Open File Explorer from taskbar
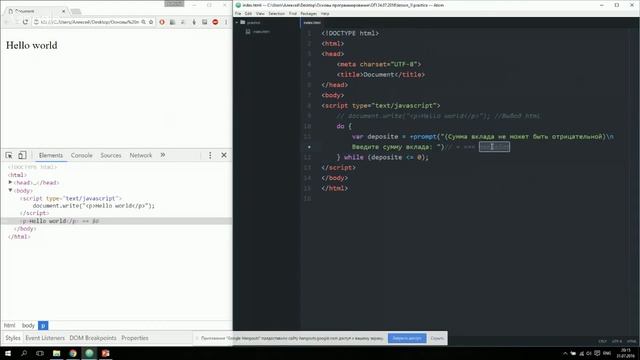 tap(57, 353)
